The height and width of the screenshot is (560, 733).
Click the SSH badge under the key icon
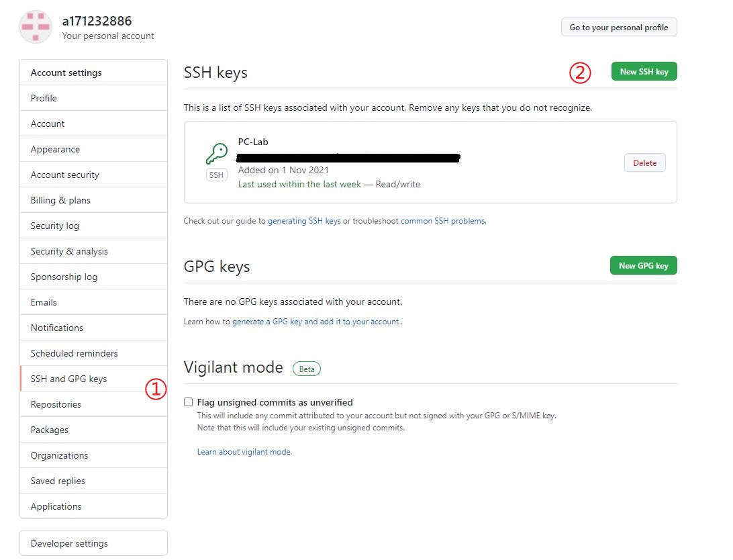[216, 175]
